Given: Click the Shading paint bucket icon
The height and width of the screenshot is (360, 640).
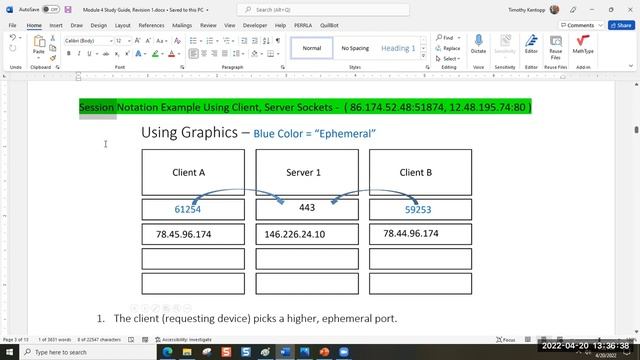Looking at the screenshot, I should point(254,53).
